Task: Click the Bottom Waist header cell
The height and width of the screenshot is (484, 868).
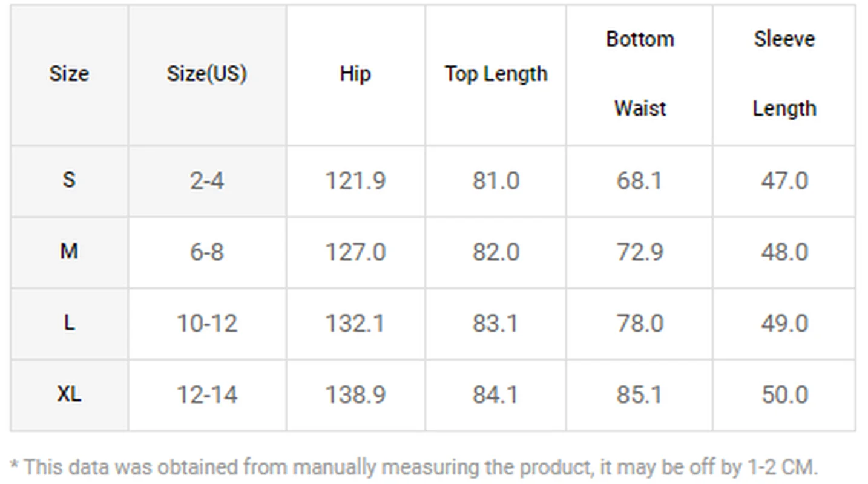Action: point(640,74)
